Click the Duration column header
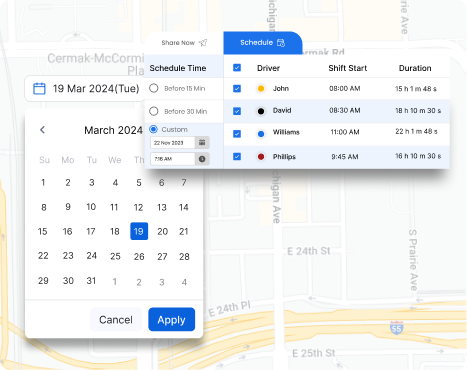The image size is (467, 370). (x=415, y=68)
